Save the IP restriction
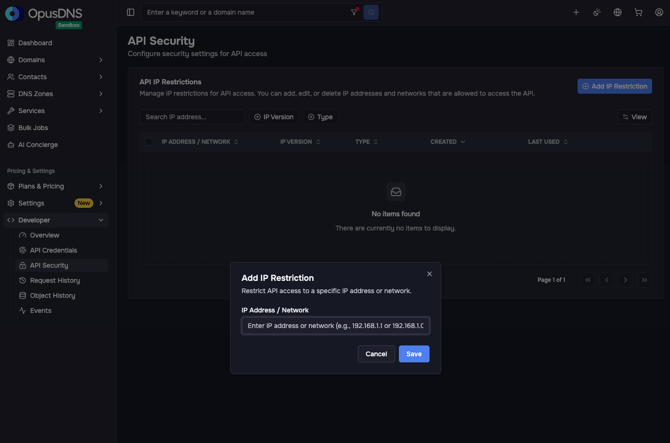The width and height of the screenshot is (670, 443). [414, 354]
